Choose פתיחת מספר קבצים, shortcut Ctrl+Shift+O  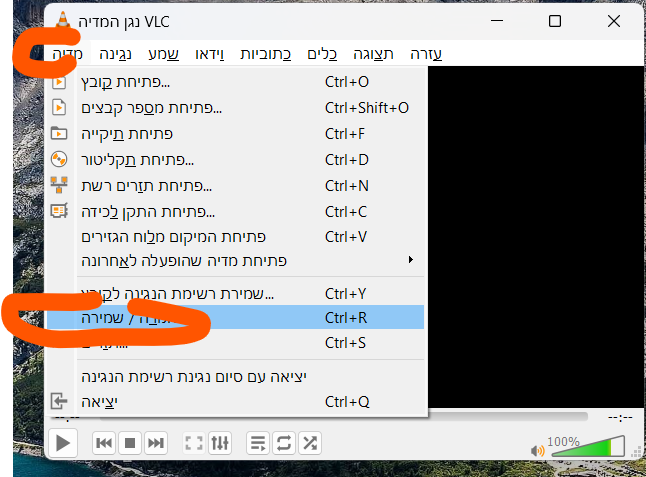pyautogui.click(x=236, y=108)
